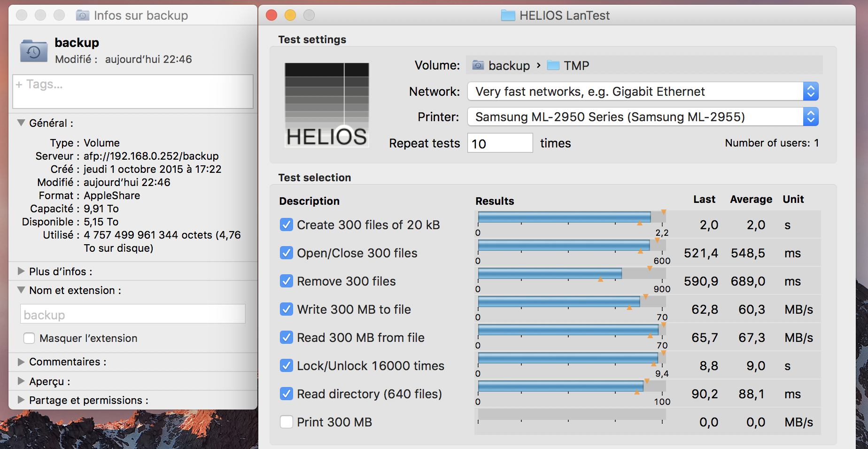
Task: Click the Write 300 MB result bar
Action: [x=572, y=302]
